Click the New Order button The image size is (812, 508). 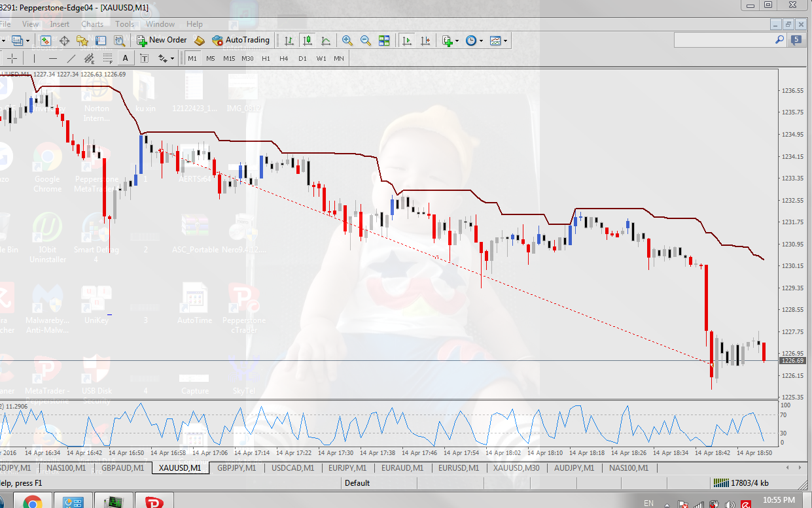tap(162, 40)
